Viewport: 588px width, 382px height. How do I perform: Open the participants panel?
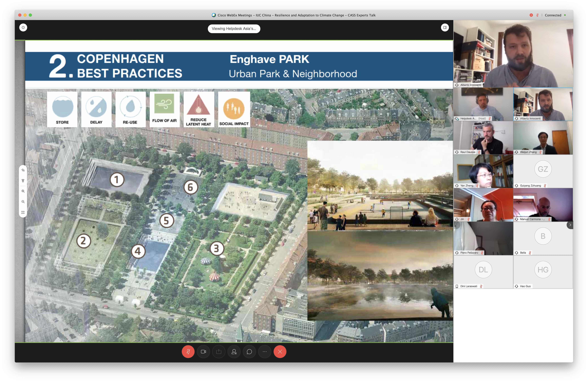pyautogui.click(x=234, y=352)
